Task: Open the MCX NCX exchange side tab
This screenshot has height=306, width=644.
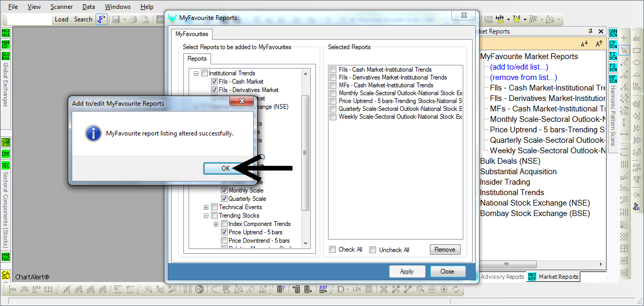Action: pos(6,32)
